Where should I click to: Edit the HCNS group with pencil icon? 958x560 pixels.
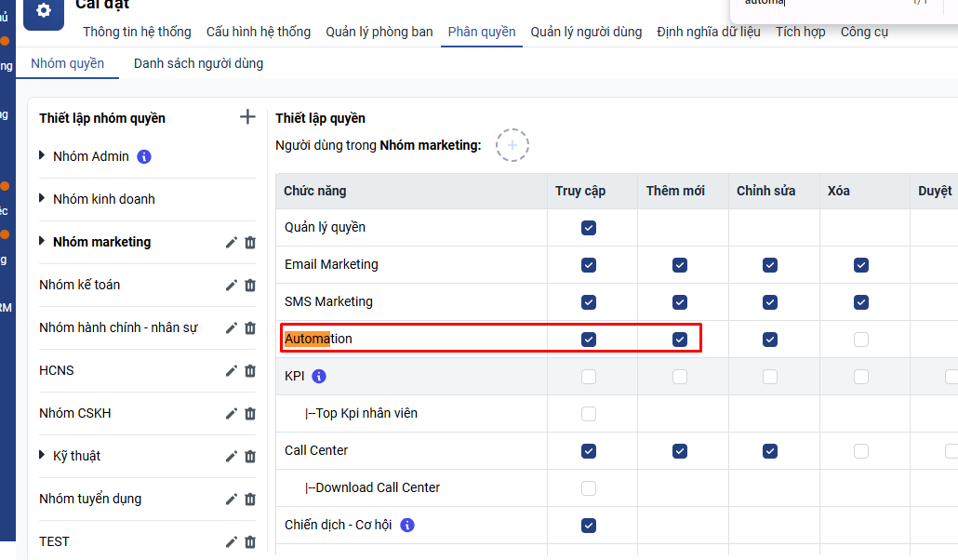232,371
